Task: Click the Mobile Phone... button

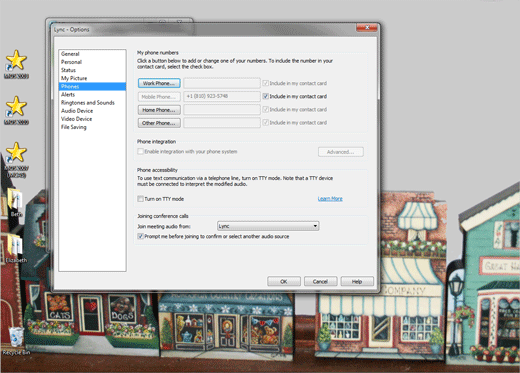Action: (x=159, y=96)
